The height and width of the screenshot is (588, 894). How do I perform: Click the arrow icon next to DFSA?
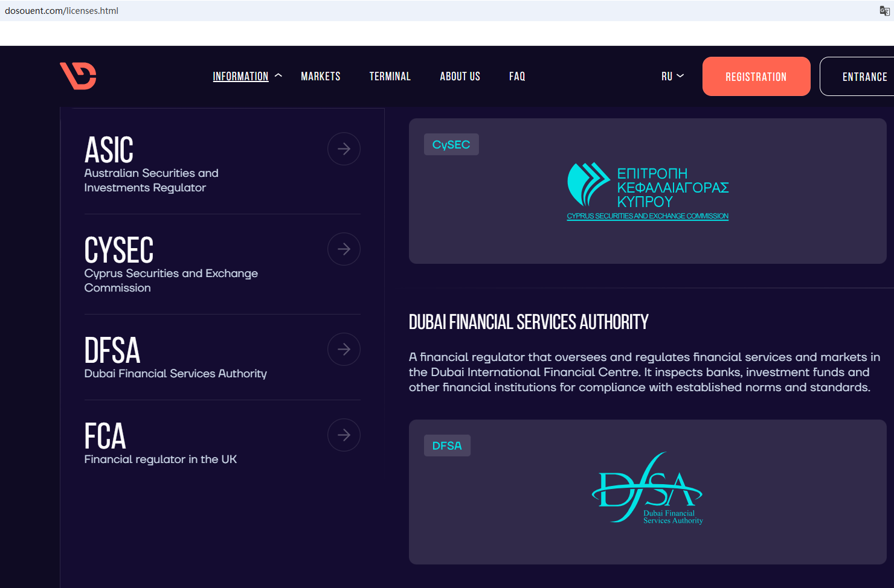click(x=344, y=350)
